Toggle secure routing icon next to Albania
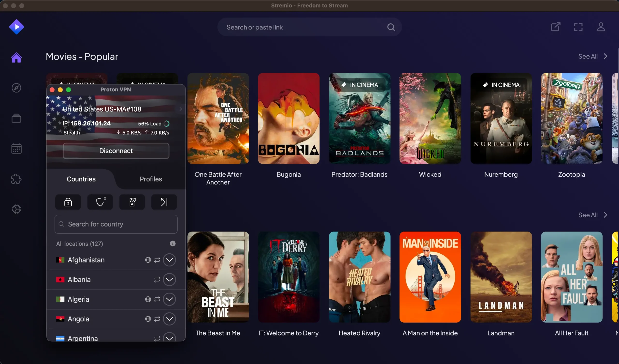 tap(157, 279)
